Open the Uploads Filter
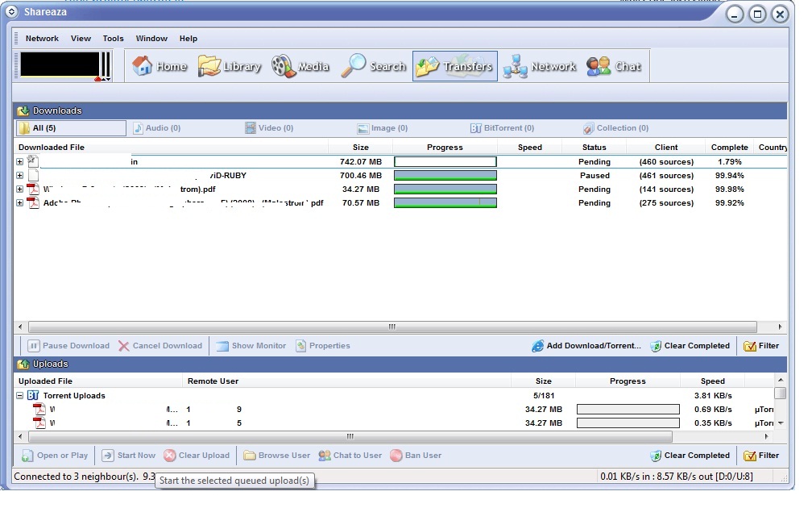 pos(761,455)
